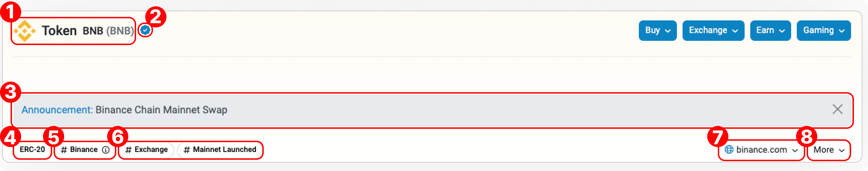
Task: Click the hash symbol on Exchange tag
Action: (x=129, y=150)
